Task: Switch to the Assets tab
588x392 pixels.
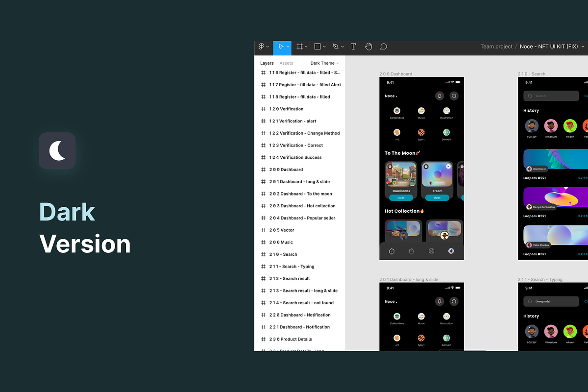Action: pyautogui.click(x=286, y=63)
